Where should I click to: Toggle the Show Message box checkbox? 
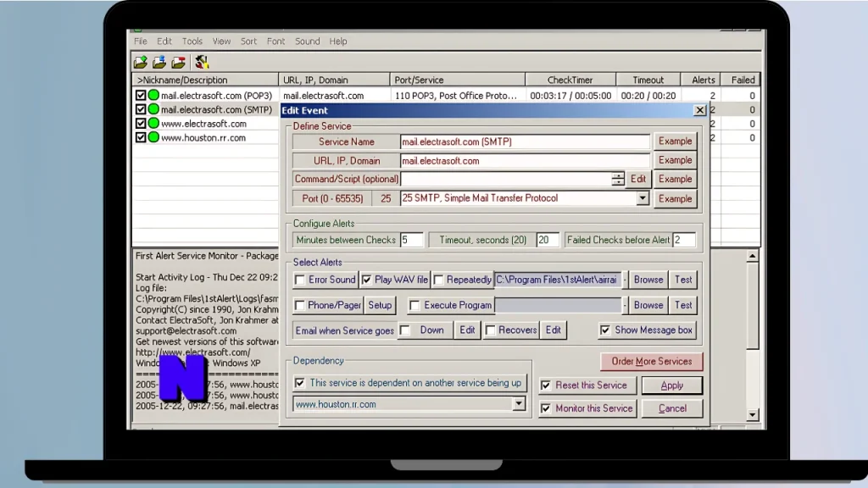[x=605, y=330]
